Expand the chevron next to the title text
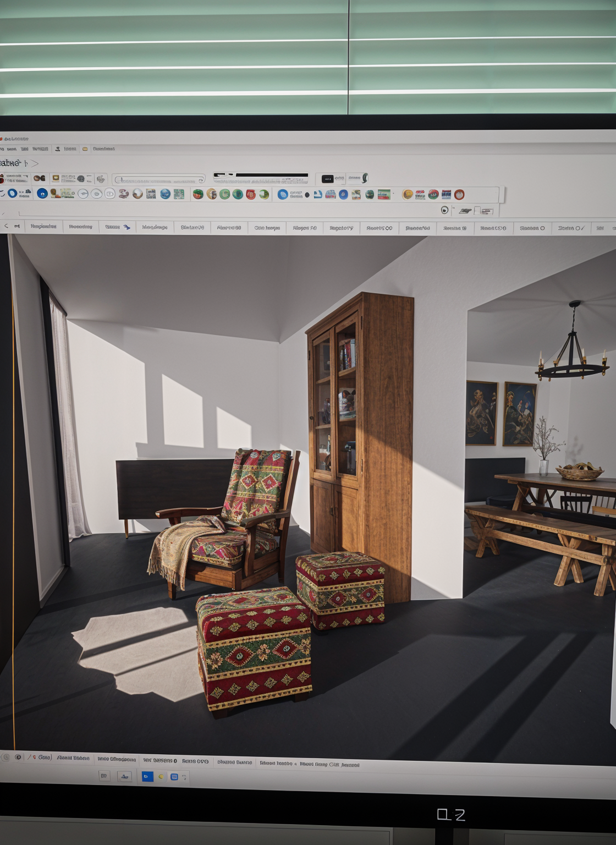Image resolution: width=616 pixels, height=845 pixels. (x=35, y=163)
